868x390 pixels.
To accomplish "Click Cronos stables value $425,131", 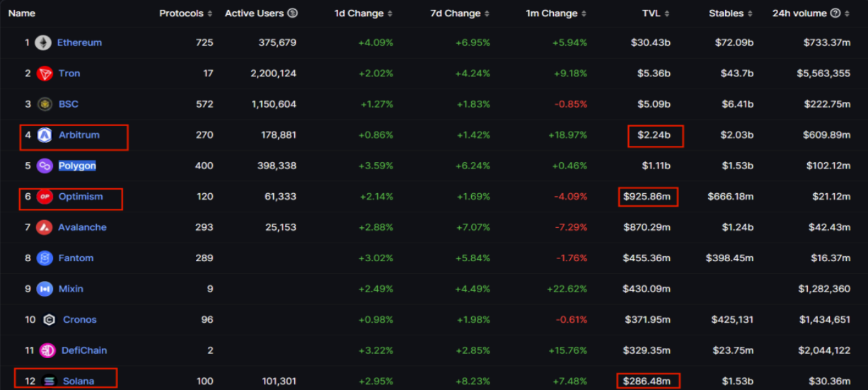I will pos(732,320).
